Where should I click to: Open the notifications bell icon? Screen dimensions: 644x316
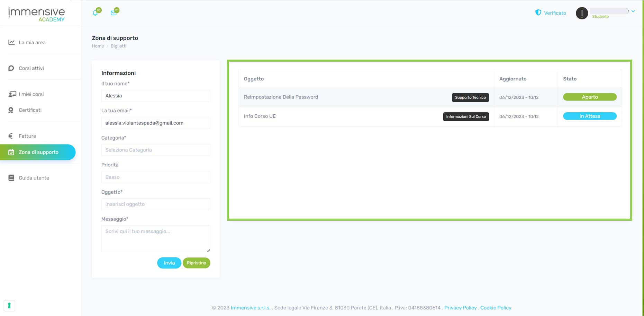pyautogui.click(x=96, y=13)
